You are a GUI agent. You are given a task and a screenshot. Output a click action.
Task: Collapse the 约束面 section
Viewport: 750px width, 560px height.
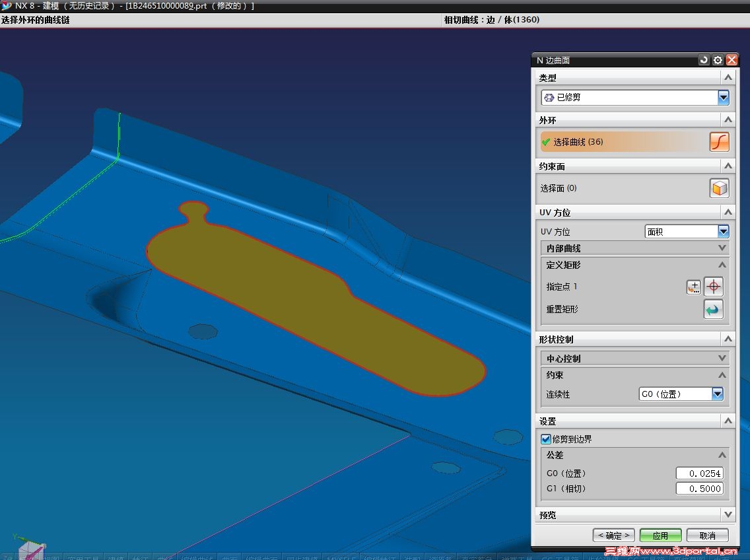click(728, 166)
